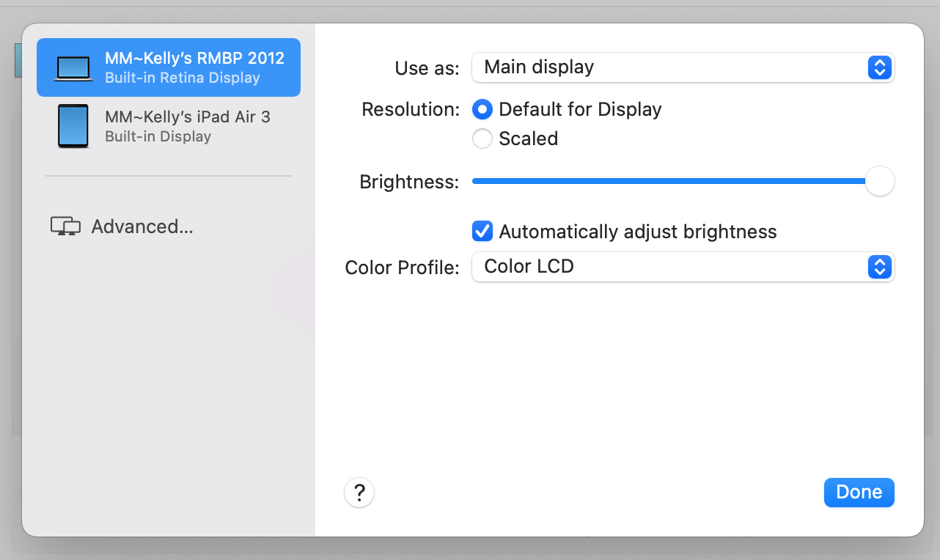Open help with the question mark button
Viewport: 940px width, 560px height.
[359, 493]
